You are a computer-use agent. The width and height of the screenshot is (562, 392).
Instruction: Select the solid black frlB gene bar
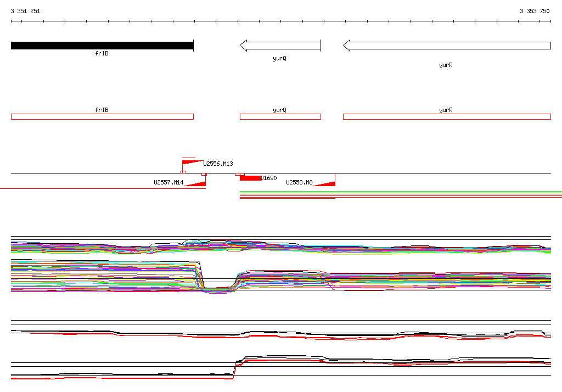(x=102, y=46)
